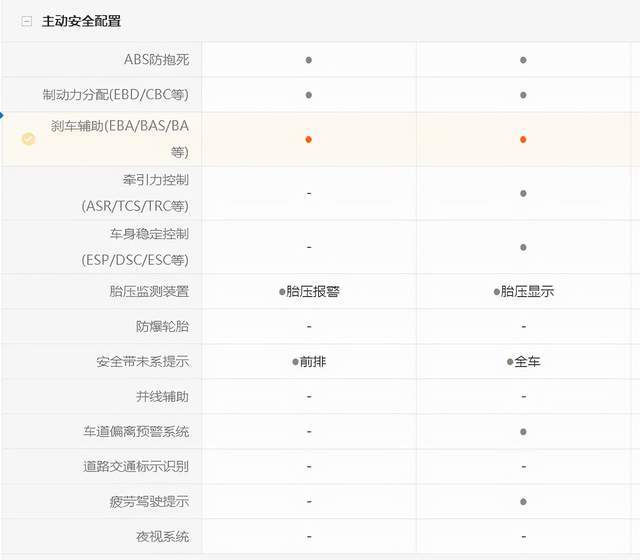Screen dimensions: 640x560
Task: Select the 胎压显示 value cell
Action: click(x=523, y=292)
